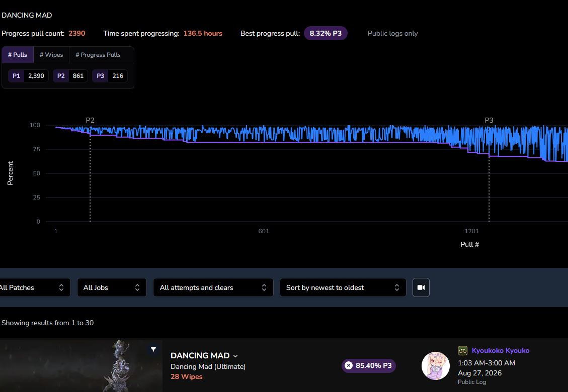Viewport: 568px width, 392px height.
Task: Click the Aug 27, 2026 date
Action: point(479,373)
